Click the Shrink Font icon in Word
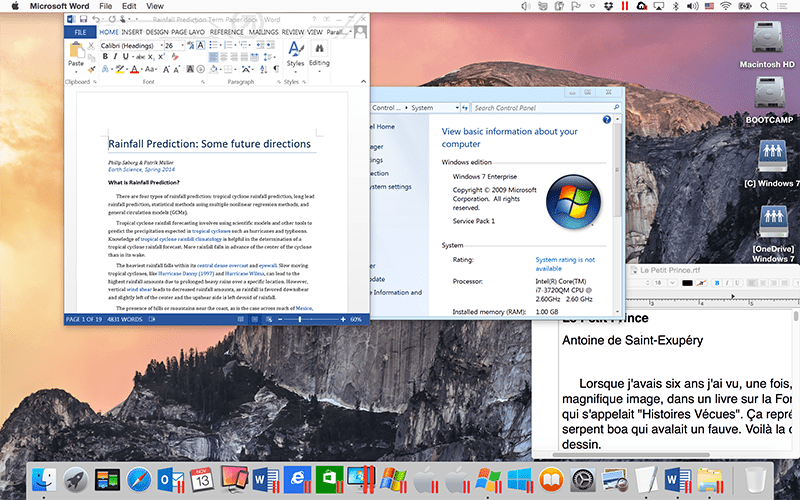The image size is (800, 500). point(177,69)
